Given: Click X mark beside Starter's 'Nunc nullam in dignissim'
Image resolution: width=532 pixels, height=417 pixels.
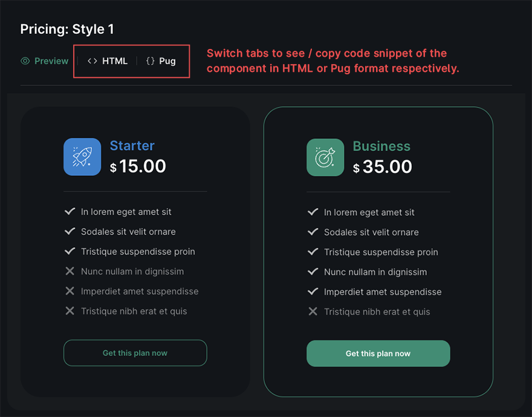Looking at the screenshot, I should pyautogui.click(x=70, y=271).
